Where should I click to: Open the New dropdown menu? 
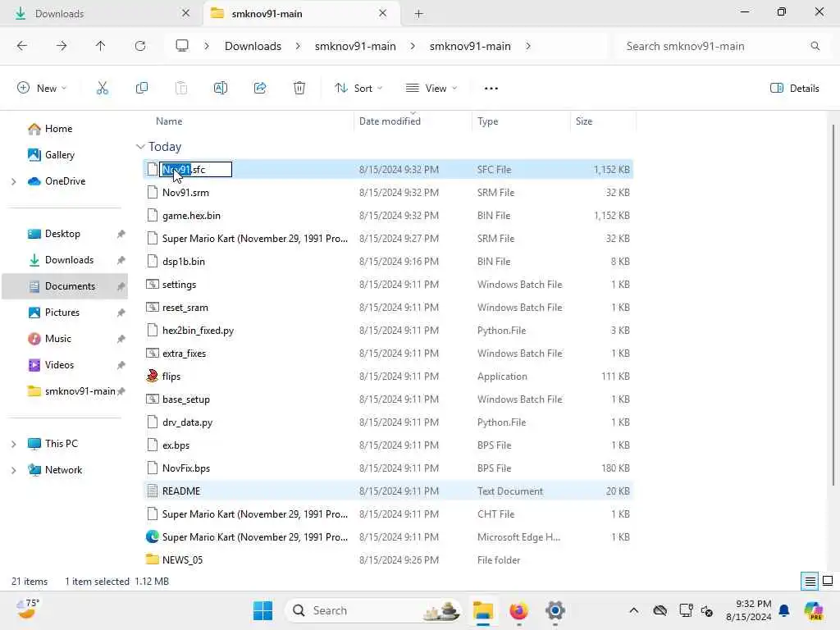click(43, 89)
